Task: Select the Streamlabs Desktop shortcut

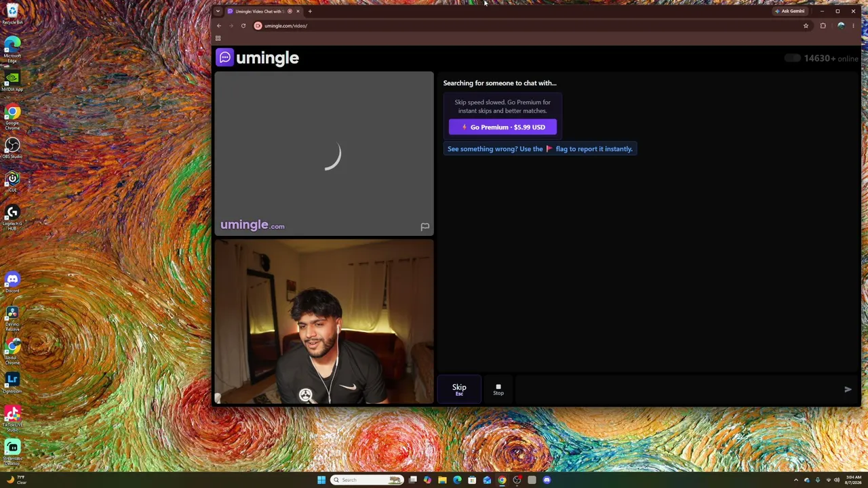Action: [x=12, y=452]
